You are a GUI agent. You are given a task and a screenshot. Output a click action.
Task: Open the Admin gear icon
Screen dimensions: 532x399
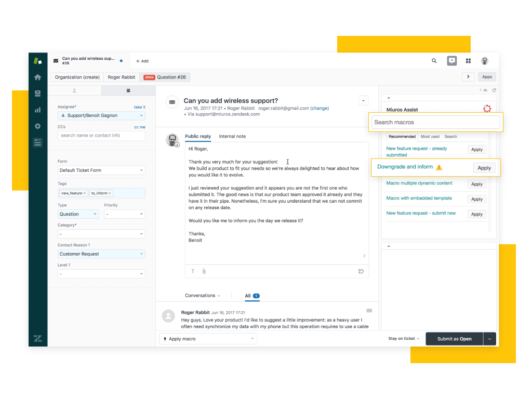pyautogui.click(x=37, y=126)
